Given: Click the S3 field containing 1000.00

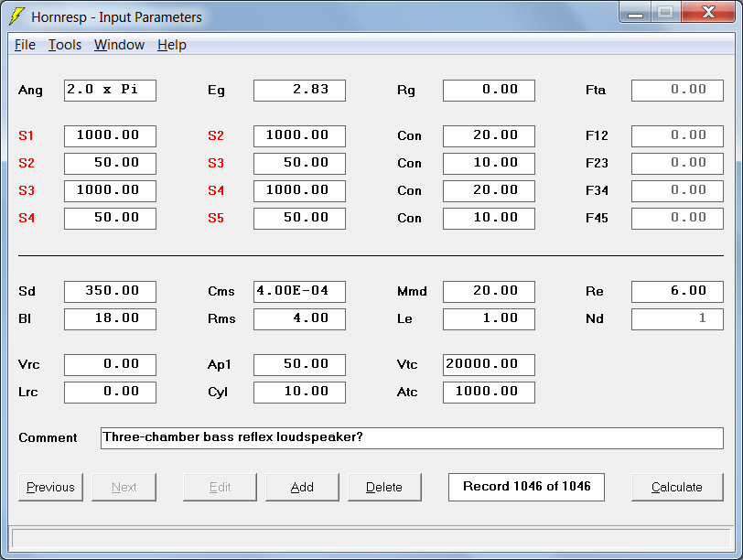Looking at the screenshot, I should [110, 191].
